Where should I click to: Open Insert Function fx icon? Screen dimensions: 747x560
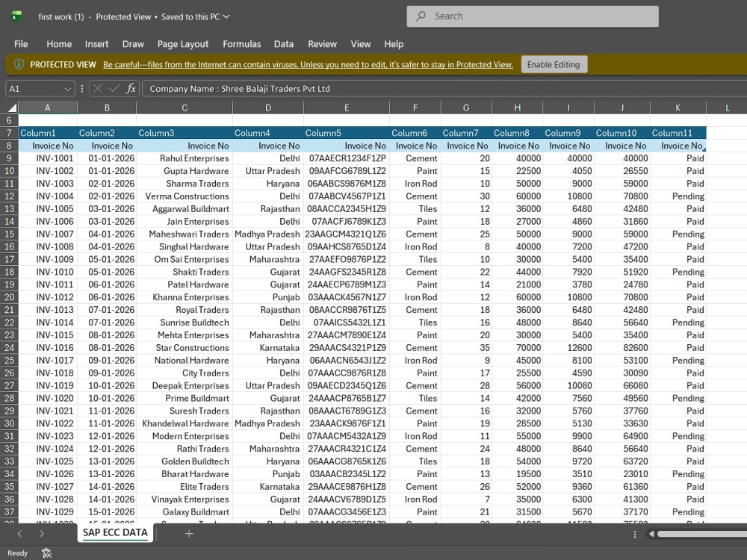tap(131, 89)
